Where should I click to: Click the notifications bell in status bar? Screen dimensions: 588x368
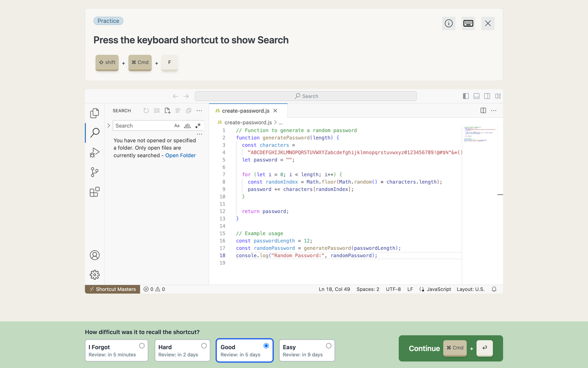tap(494, 289)
